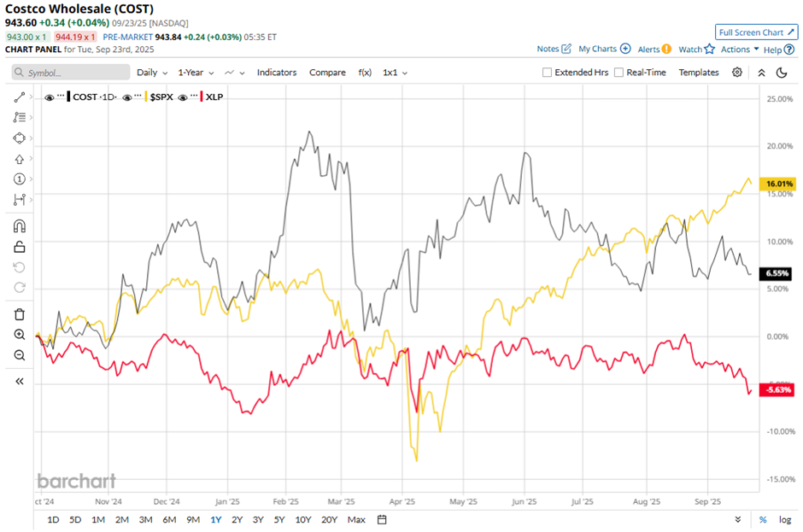Select the measure/range tool
This screenshot has height=532, width=803.
click(x=20, y=200)
